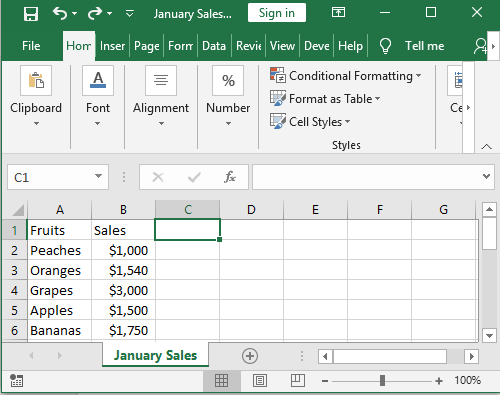The width and height of the screenshot is (500, 395).
Task: Add a new sheet with plus icon
Action: (250, 356)
